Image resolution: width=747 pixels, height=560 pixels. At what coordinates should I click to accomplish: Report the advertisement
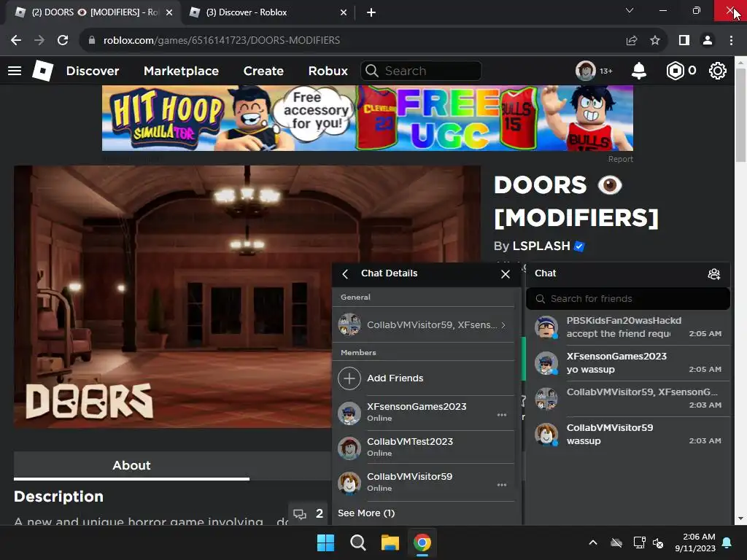coord(620,159)
